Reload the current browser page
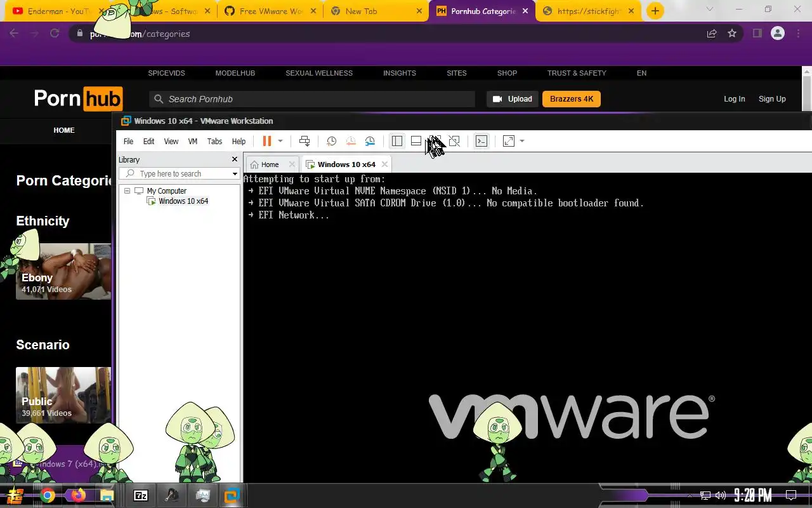812x508 pixels. coord(55,34)
